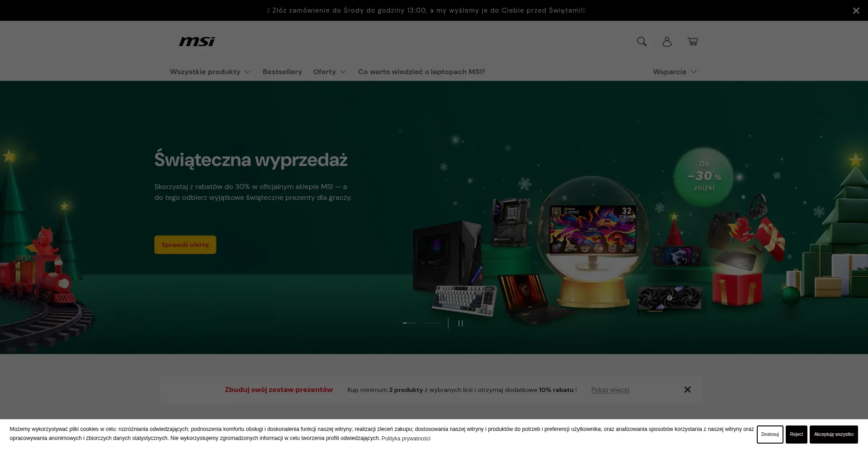
Task: Open the shopping cart icon
Action: [x=693, y=41]
